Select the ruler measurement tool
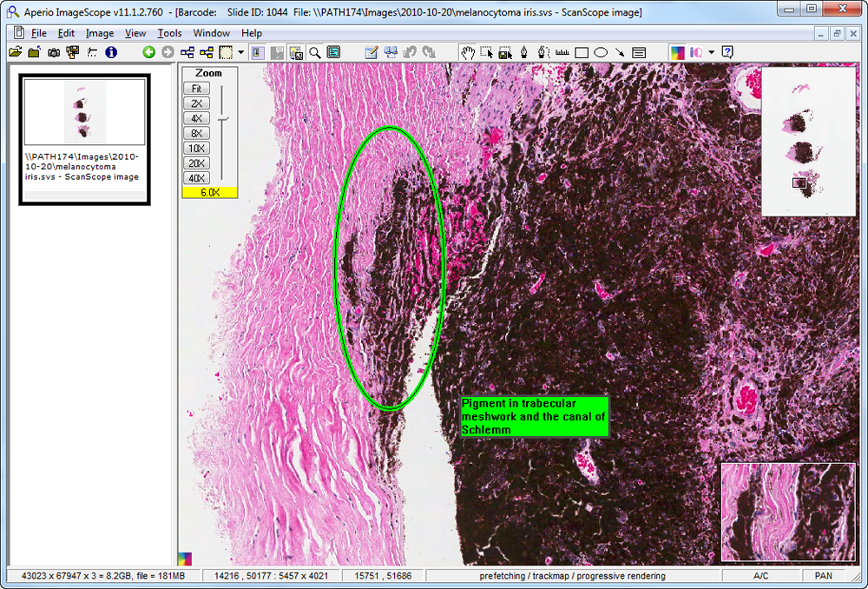The image size is (868, 589). [562, 52]
